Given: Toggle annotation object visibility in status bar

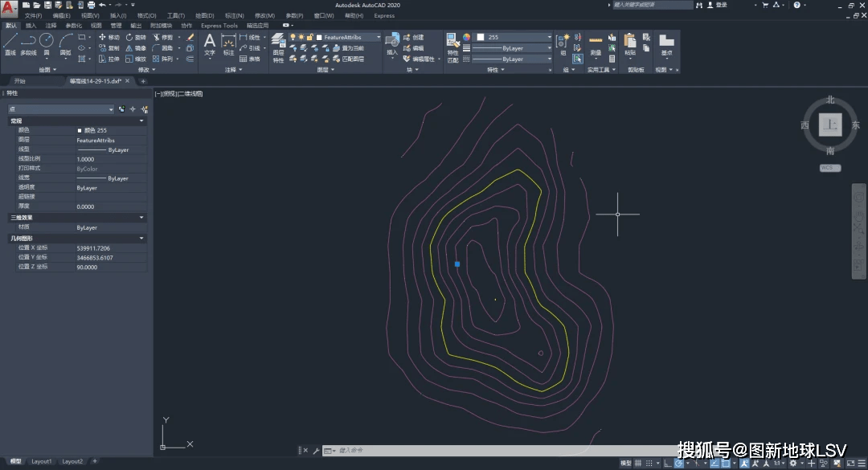Looking at the screenshot, I should click(744, 463).
